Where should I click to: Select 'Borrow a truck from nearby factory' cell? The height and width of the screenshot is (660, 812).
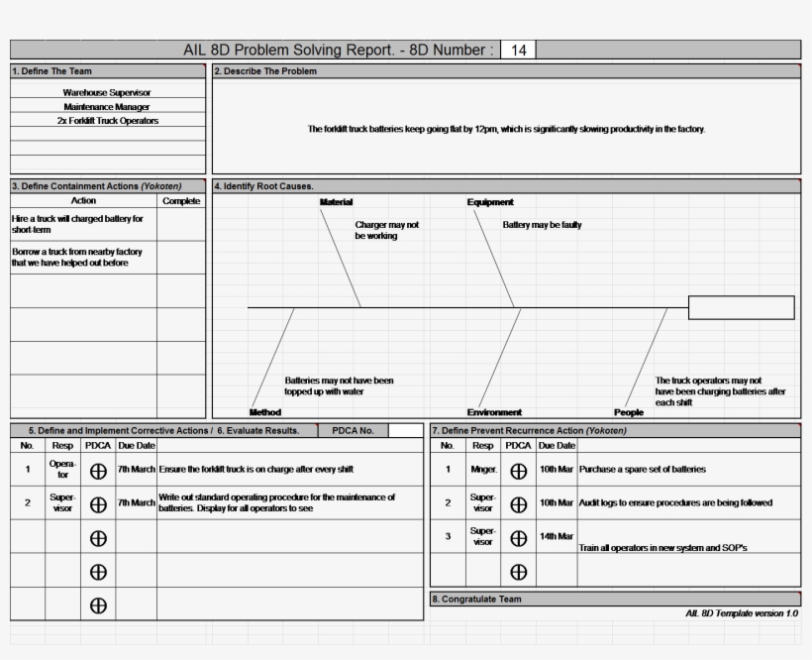83,258
